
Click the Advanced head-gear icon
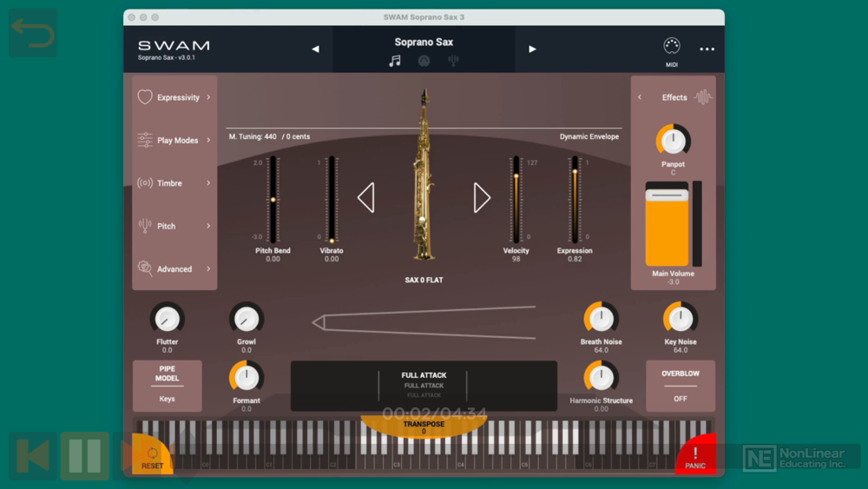[x=145, y=268]
